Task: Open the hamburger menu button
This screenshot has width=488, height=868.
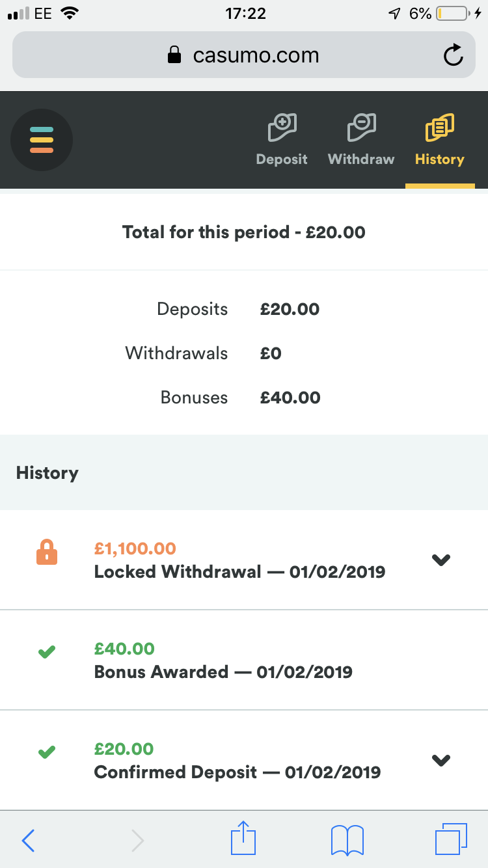Action: (x=42, y=140)
